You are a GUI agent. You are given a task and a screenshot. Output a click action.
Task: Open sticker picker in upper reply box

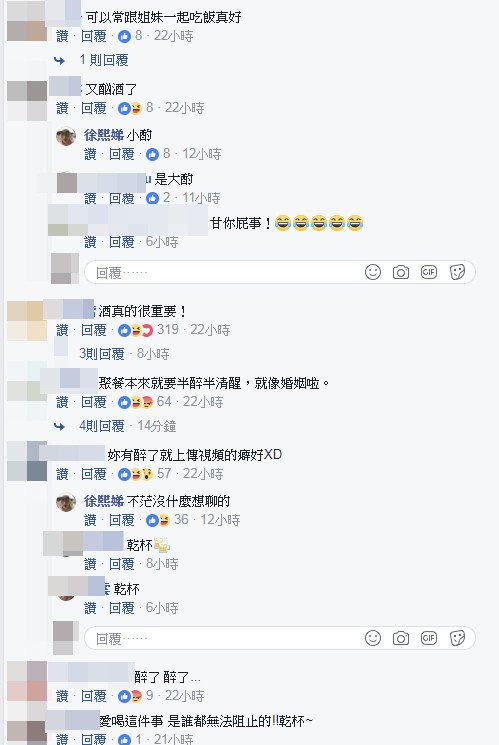point(457,272)
